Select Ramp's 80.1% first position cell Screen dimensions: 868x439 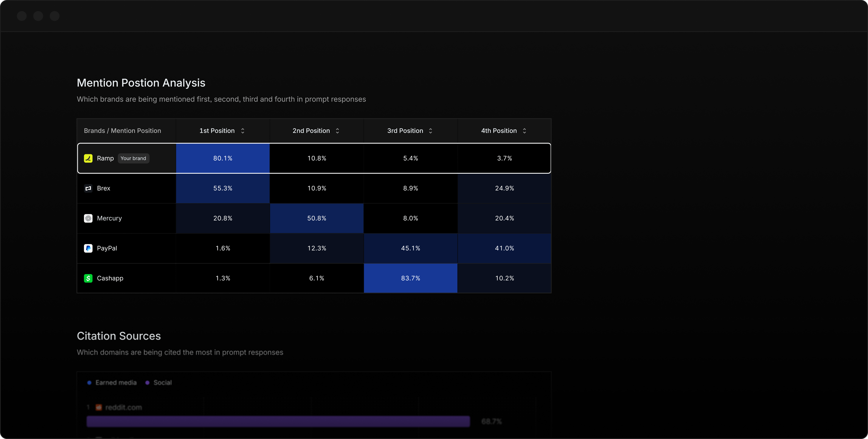tap(223, 158)
